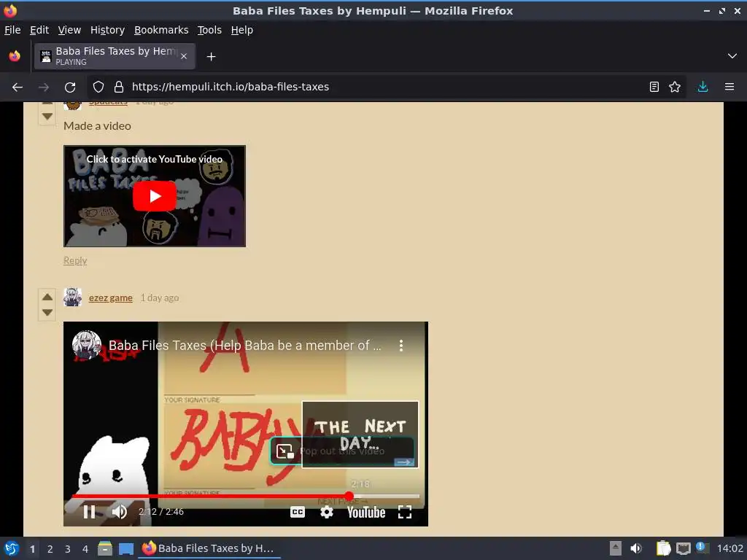Bookmark this page with the star
747x560 pixels.
pyautogui.click(x=675, y=87)
